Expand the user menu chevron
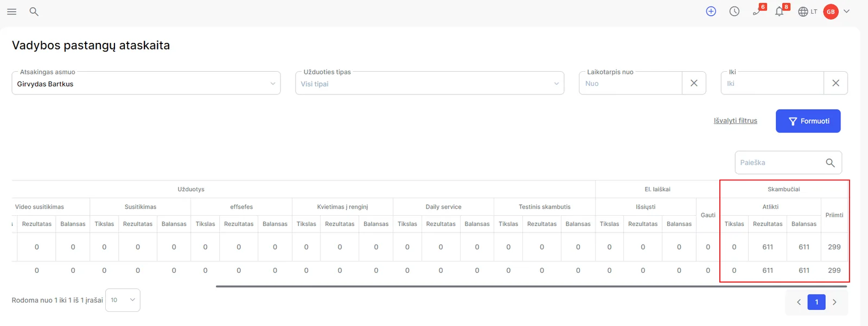 [846, 11]
